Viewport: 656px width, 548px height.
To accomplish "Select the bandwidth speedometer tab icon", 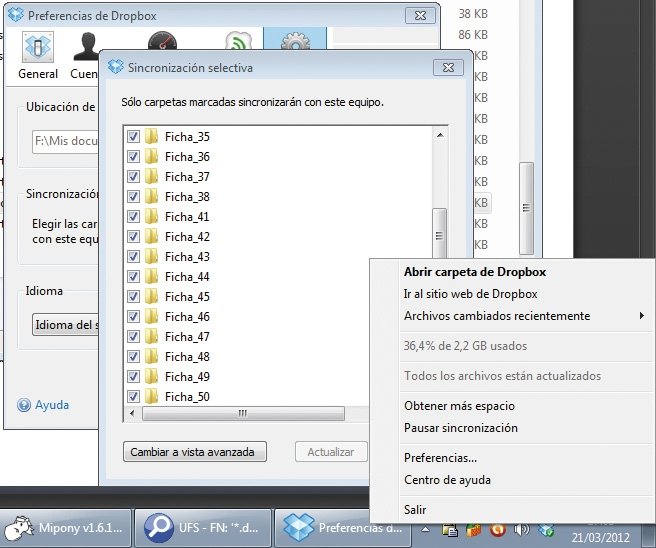I will click(x=162, y=41).
